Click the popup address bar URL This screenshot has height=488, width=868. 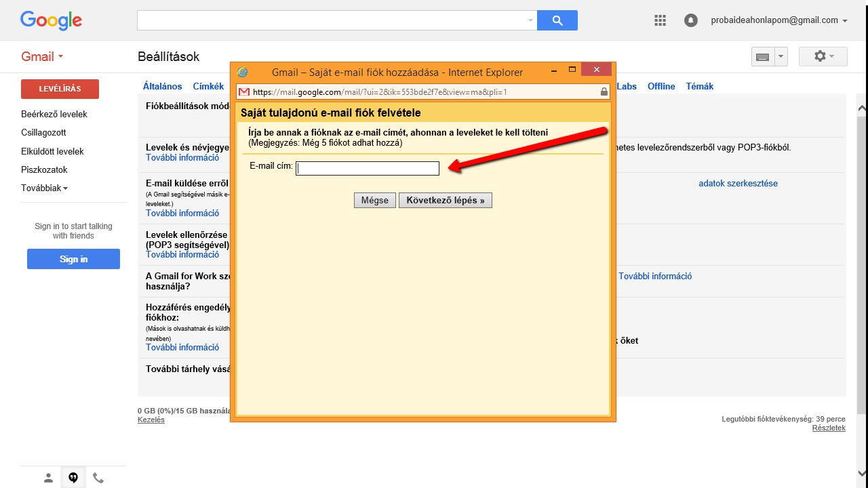pos(380,91)
